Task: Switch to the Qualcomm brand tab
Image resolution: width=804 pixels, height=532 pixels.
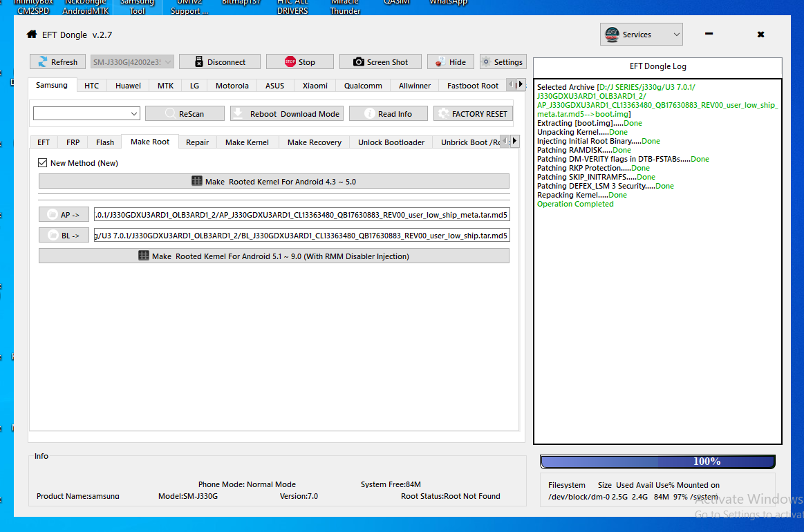Action: 363,86
